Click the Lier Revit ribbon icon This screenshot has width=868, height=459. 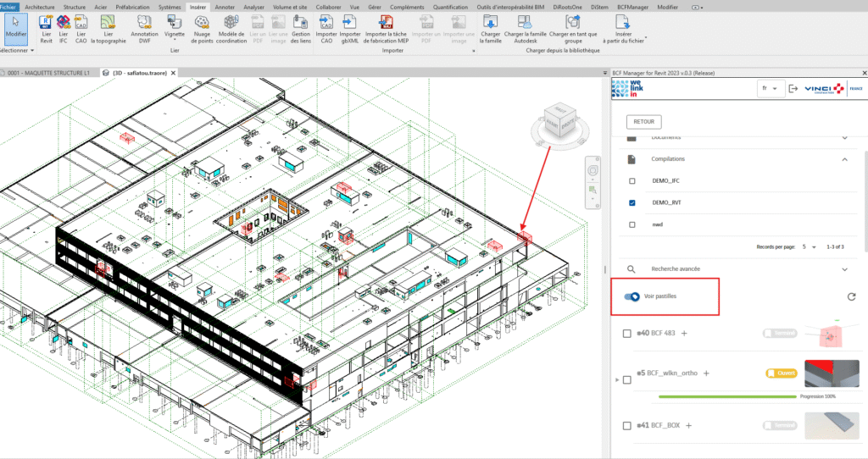(x=46, y=24)
